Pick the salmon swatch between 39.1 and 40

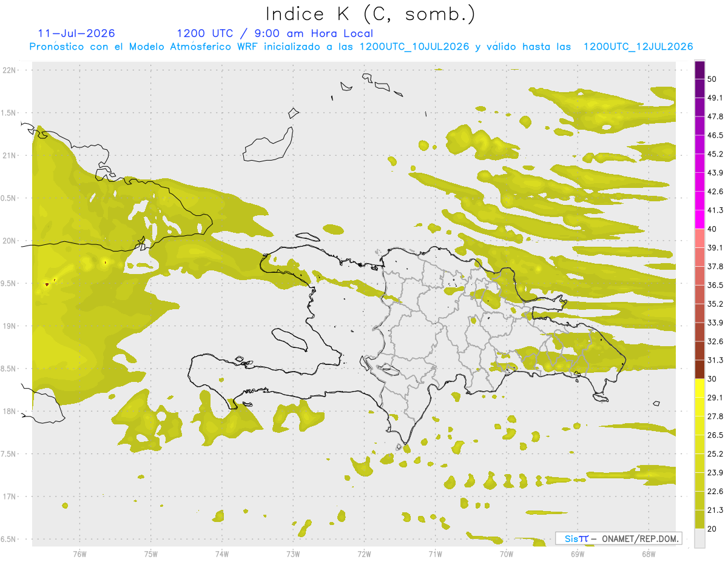pyautogui.click(x=699, y=238)
